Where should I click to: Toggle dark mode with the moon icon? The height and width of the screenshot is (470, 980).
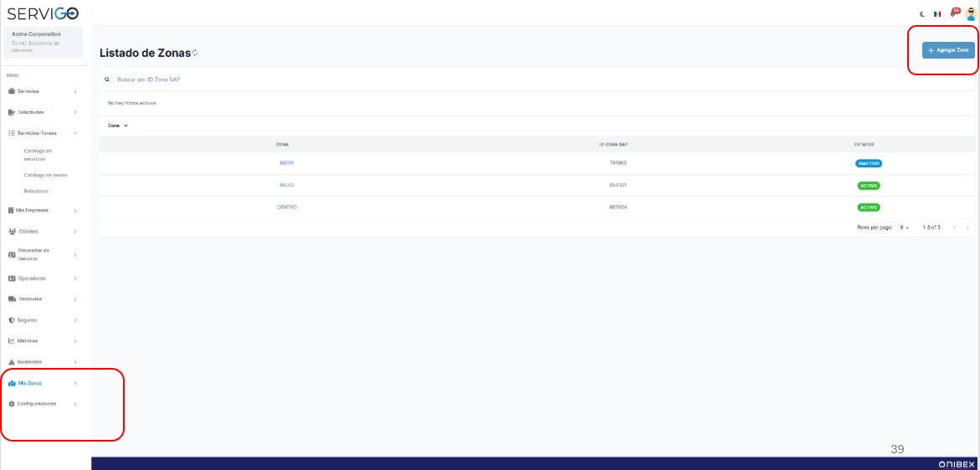(922, 13)
